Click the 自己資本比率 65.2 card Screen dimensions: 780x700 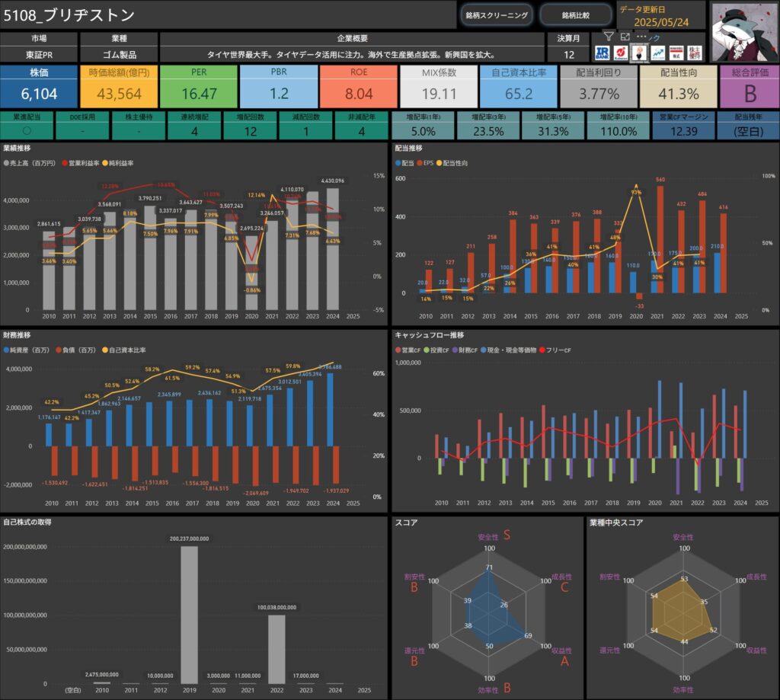(518, 87)
